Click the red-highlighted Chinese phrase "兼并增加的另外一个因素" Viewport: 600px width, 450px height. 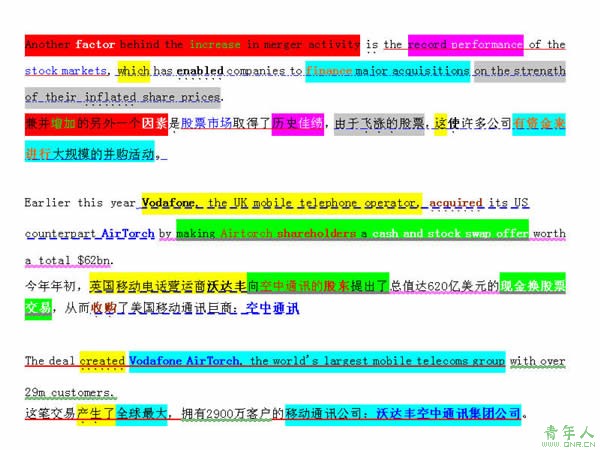[96, 124]
